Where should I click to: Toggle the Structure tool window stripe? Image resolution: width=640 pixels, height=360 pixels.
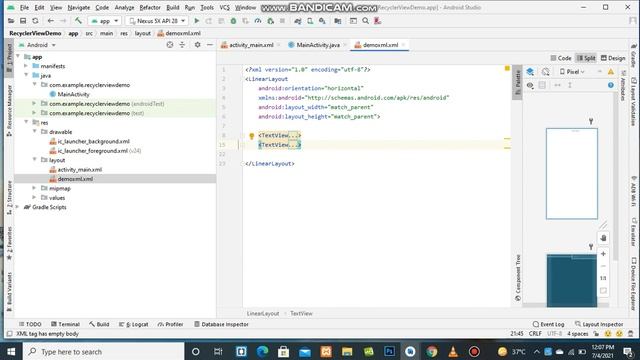coord(9,198)
